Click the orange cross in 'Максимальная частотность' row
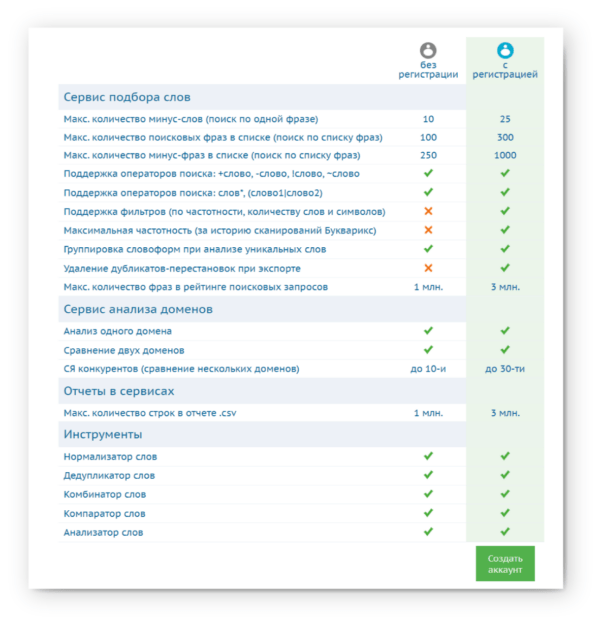The width and height of the screenshot is (600, 625). click(428, 230)
